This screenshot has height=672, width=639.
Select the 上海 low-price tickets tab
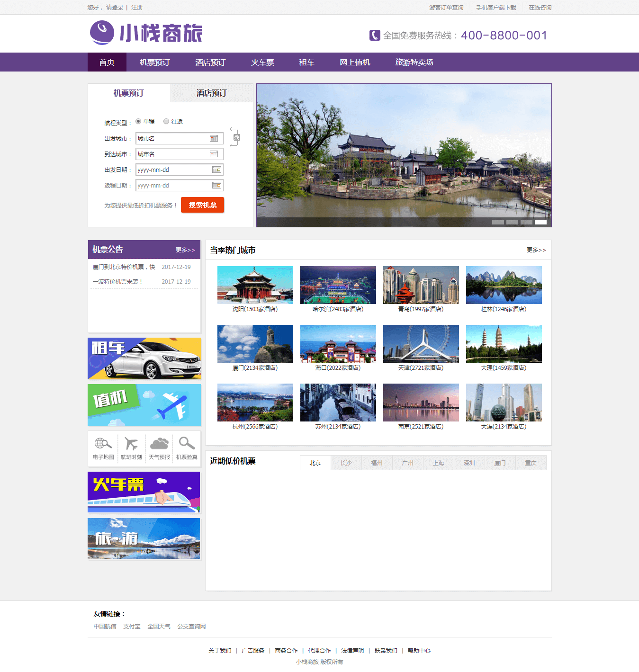pos(438,463)
